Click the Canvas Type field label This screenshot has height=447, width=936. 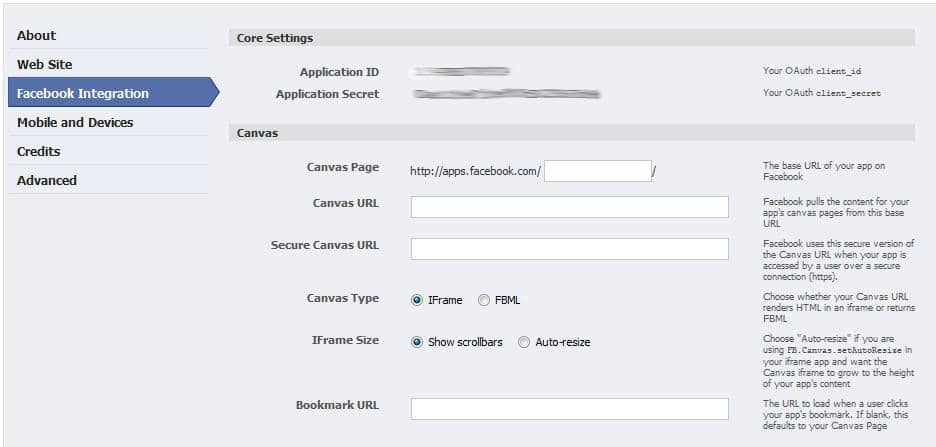coord(342,298)
